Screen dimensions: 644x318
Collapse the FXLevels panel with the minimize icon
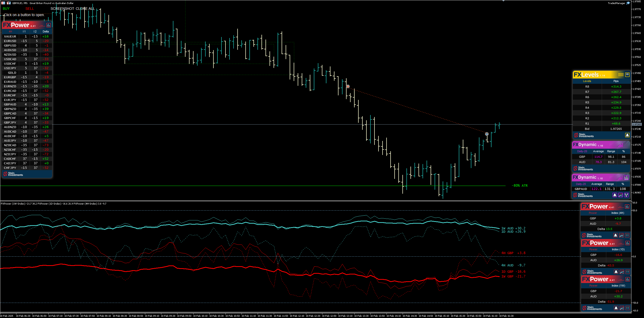(627, 75)
